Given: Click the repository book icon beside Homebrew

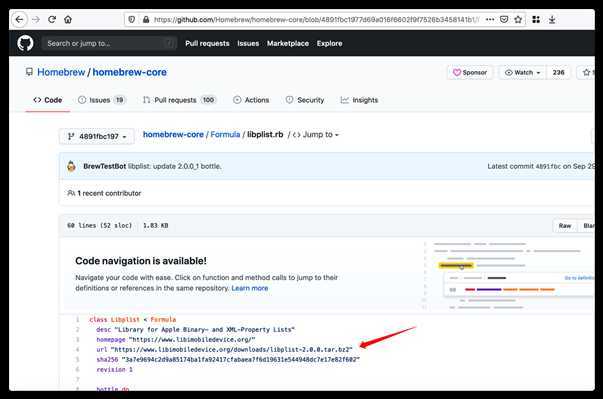Looking at the screenshot, I should (29, 72).
